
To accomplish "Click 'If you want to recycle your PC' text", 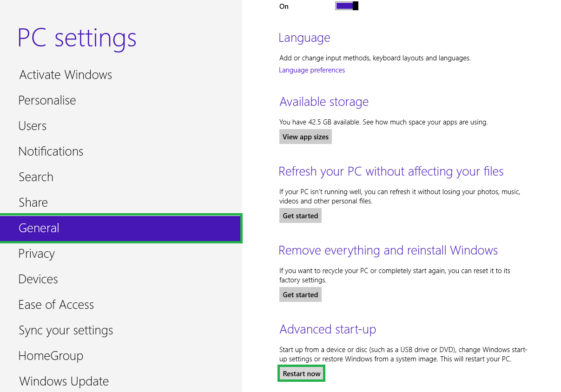I will point(395,275).
